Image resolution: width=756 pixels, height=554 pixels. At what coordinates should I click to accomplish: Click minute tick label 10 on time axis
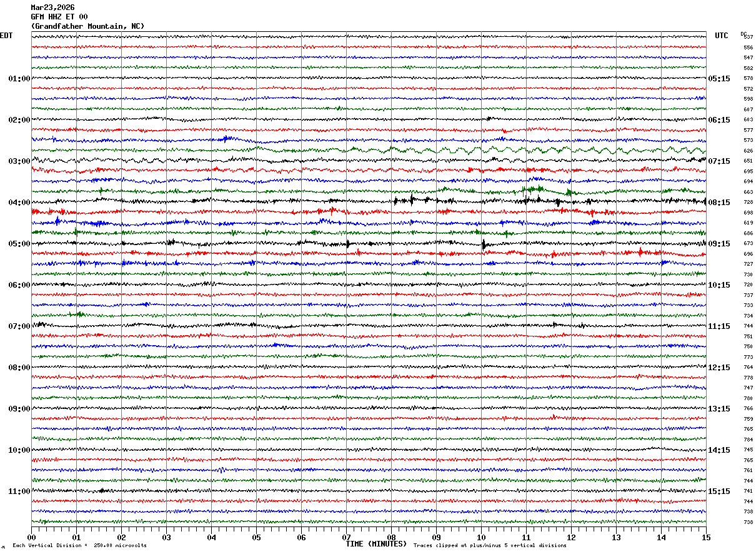click(481, 537)
